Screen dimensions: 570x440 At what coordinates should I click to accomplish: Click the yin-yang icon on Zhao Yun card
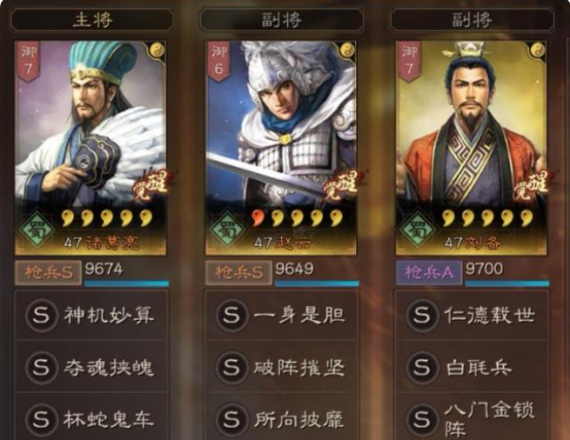[348, 49]
